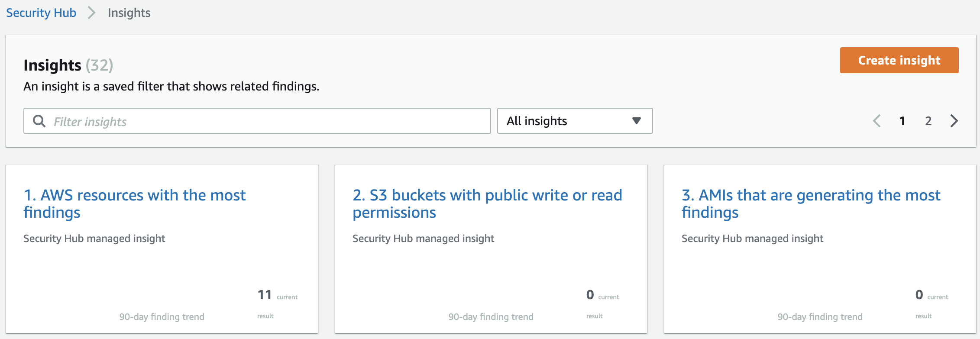The height and width of the screenshot is (339, 980).
Task: Open insight 2 S3 buckets public permissions
Action: tap(487, 203)
